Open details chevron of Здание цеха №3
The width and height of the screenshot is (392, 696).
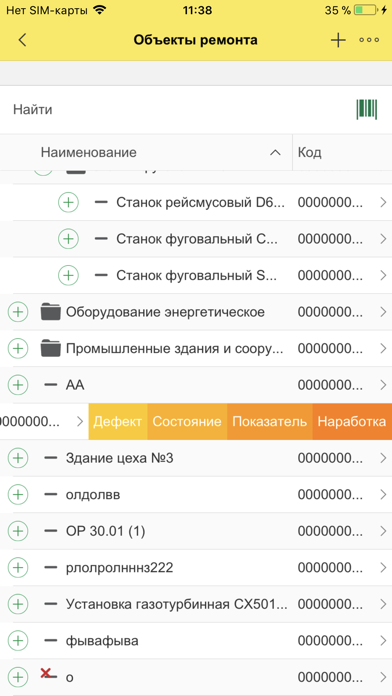(x=384, y=458)
